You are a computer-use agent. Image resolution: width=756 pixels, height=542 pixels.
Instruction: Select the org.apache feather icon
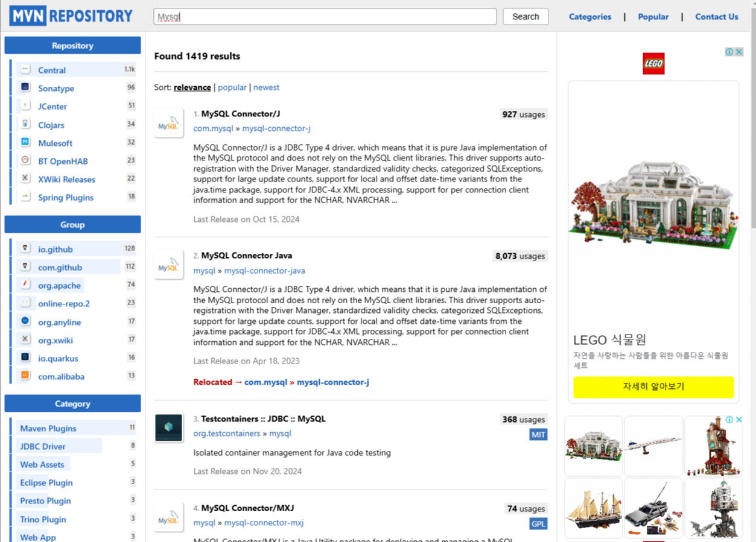click(25, 285)
